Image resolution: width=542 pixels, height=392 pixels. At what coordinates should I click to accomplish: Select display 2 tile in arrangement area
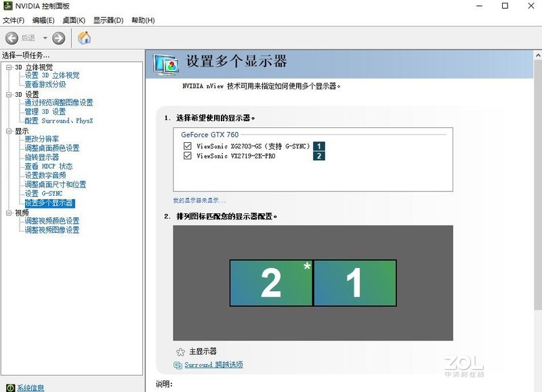pyautogui.click(x=271, y=283)
